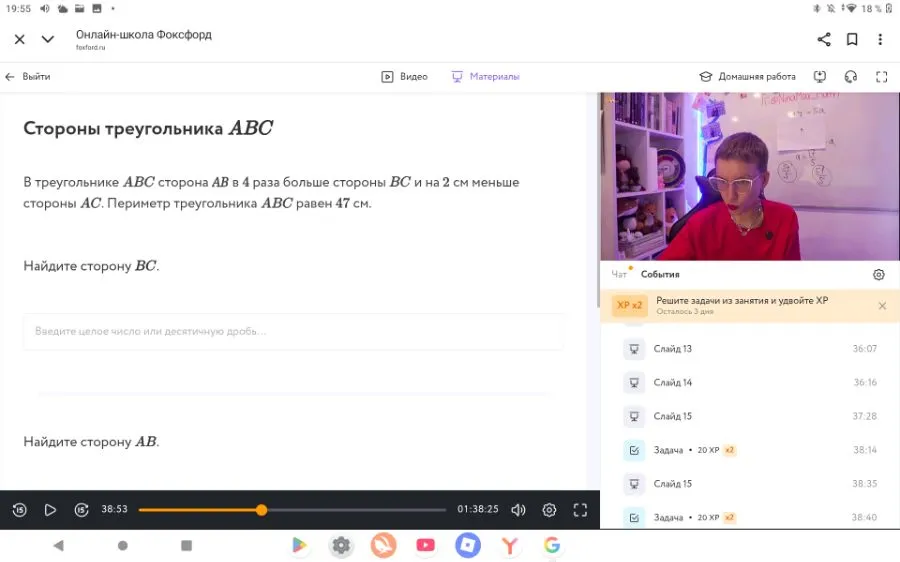Image resolution: width=900 pixels, height=562 pixels.
Task: Open the three-dot browser menu
Action: pos(880,39)
